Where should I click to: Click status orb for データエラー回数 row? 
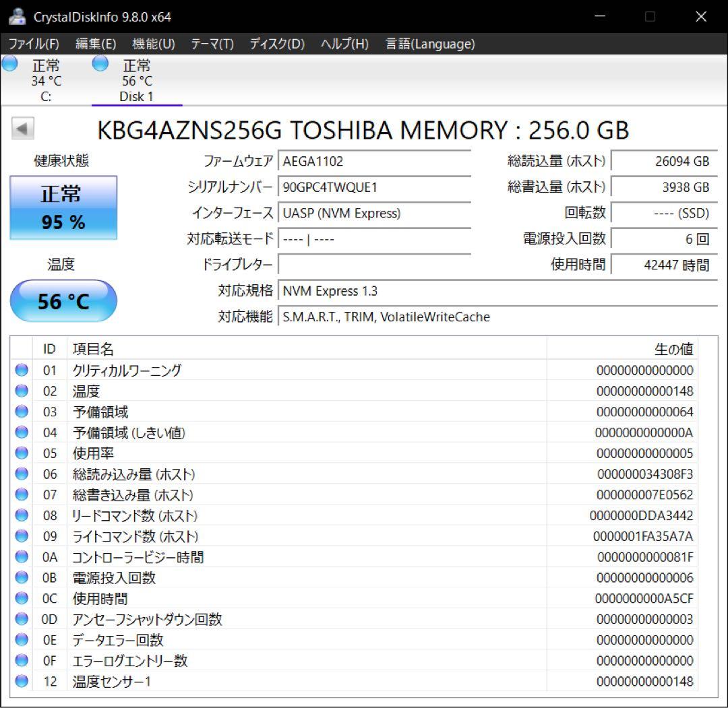[22, 639]
